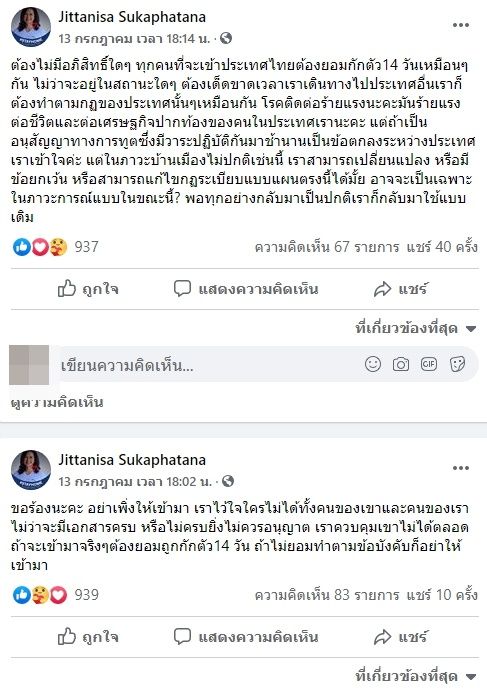Open the 18:14 post's แชร์ share options
487x693 pixels.
pyautogui.click(x=400, y=289)
